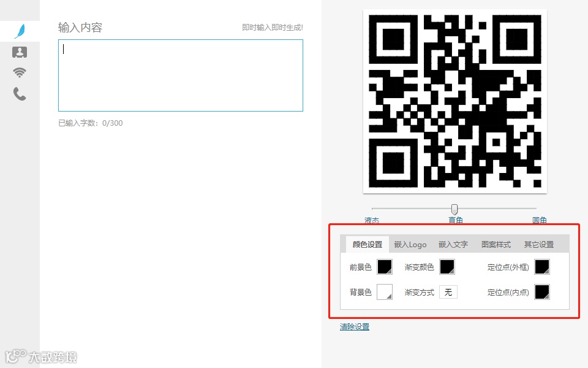Open the 渐变方式 dropdown showing 无
This screenshot has height=368, width=588.
(x=448, y=292)
